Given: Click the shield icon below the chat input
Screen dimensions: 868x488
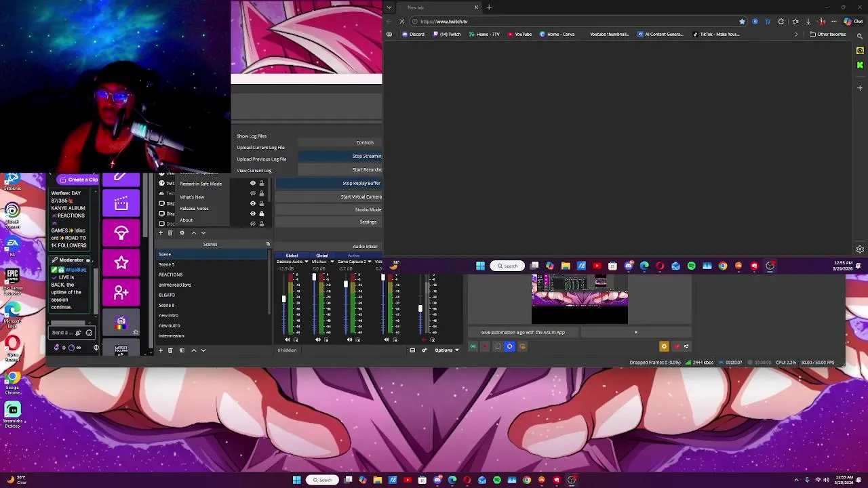Looking at the screenshot, I should point(96,348).
